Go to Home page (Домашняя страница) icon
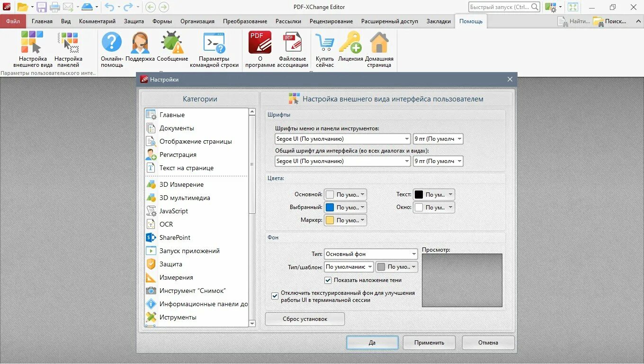 pyautogui.click(x=379, y=49)
